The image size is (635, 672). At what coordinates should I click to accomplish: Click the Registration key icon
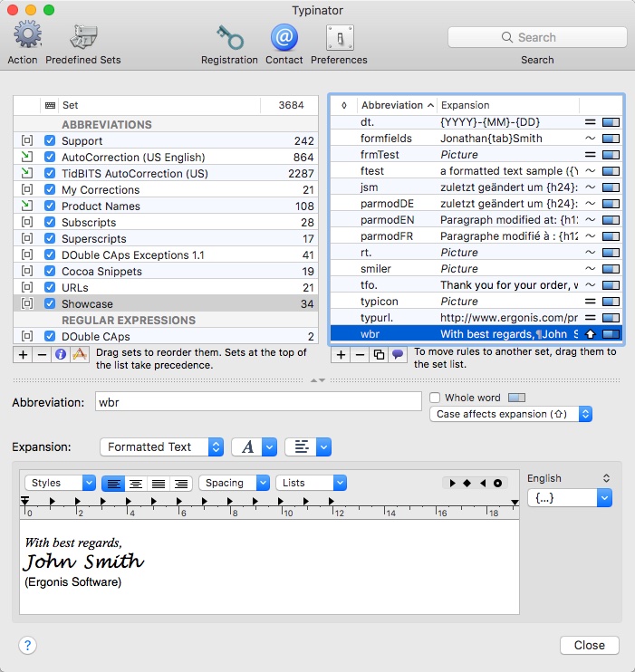(x=229, y=37)
